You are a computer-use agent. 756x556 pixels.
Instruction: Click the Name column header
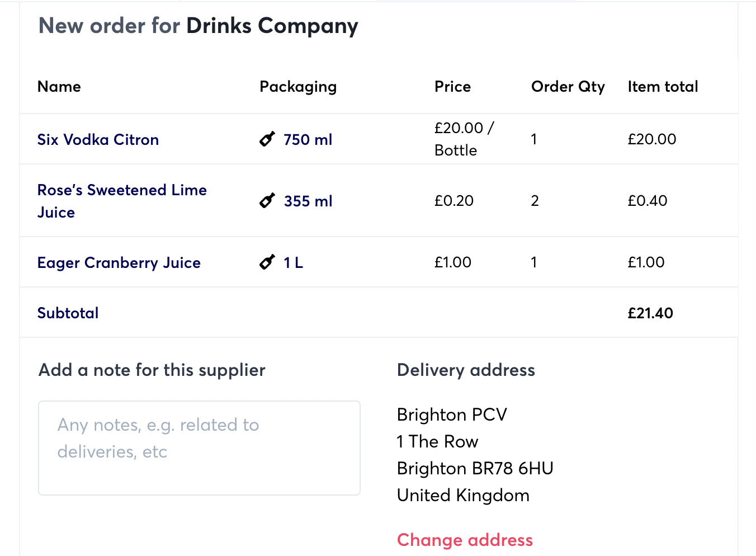pyautogui.click(x=59, y=87)
